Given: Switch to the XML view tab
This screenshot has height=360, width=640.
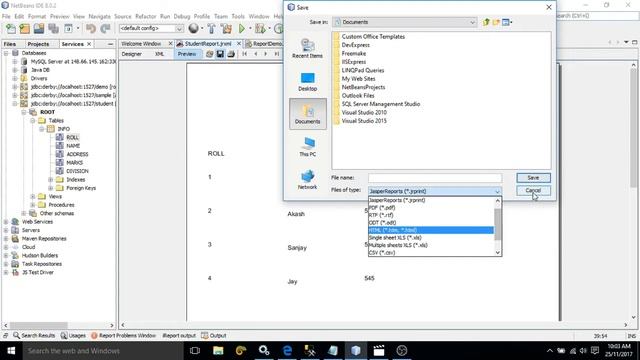Looking at the screenshot, I should (x=159, y=54).
